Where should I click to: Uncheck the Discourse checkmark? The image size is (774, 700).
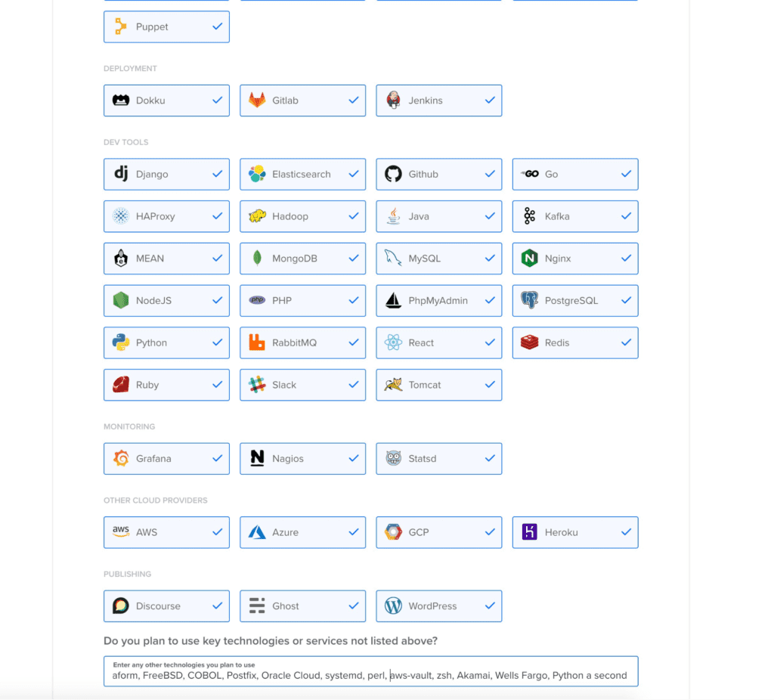click(x=217, y=606)
